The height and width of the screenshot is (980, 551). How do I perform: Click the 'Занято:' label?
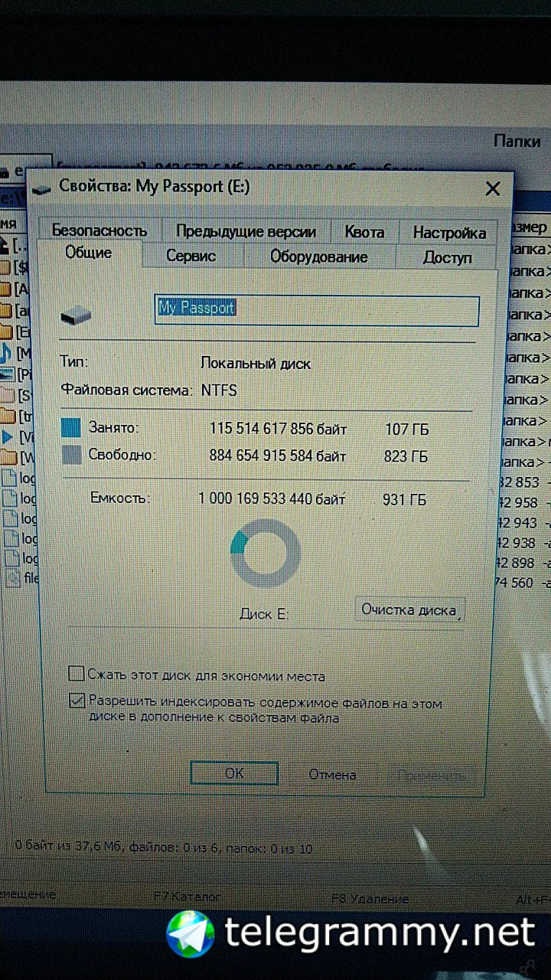point(113,427)
